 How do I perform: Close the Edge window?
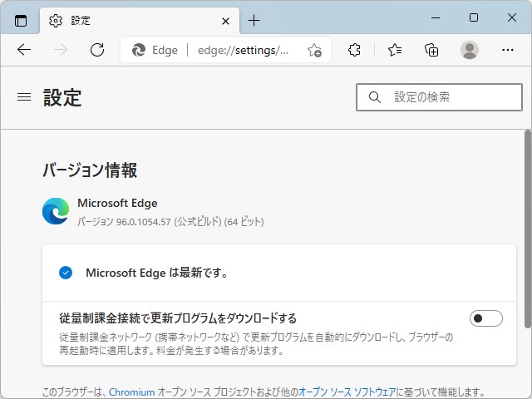(x=512, y=17)
